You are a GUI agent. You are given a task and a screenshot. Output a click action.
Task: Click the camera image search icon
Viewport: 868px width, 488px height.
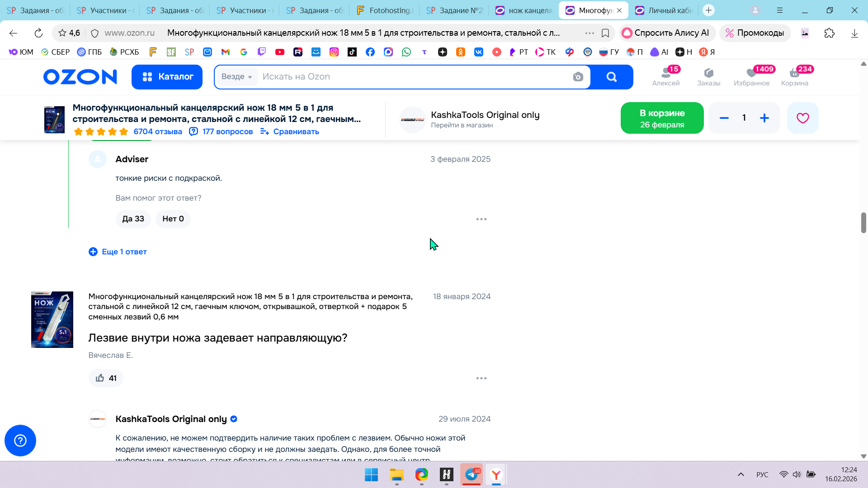pyautogui.click(x=578, y=77)
